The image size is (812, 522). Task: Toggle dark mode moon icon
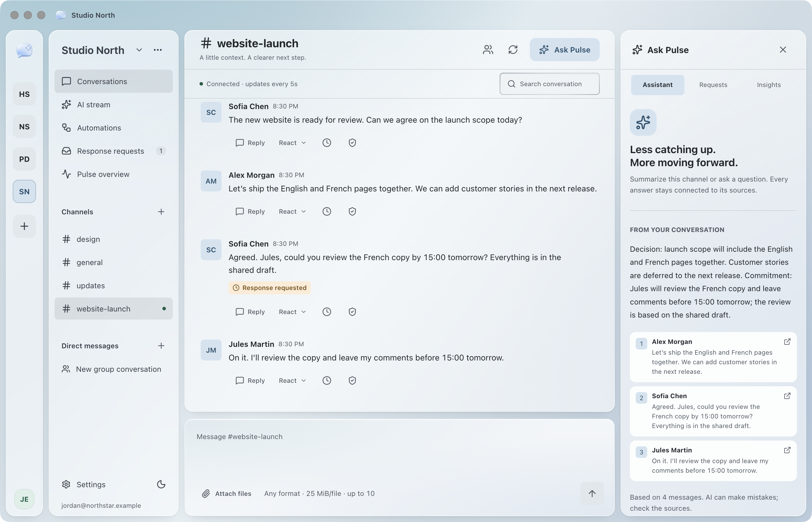click(161, 484)
